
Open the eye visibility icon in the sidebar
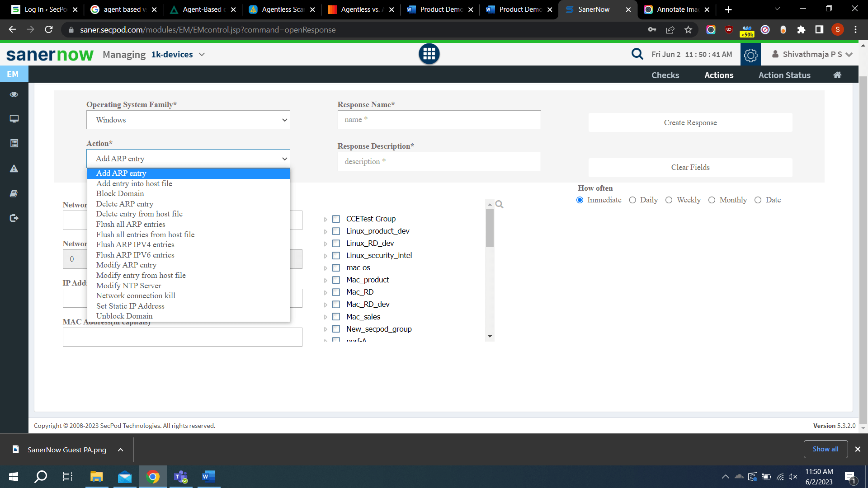click(x=14, y=94)
